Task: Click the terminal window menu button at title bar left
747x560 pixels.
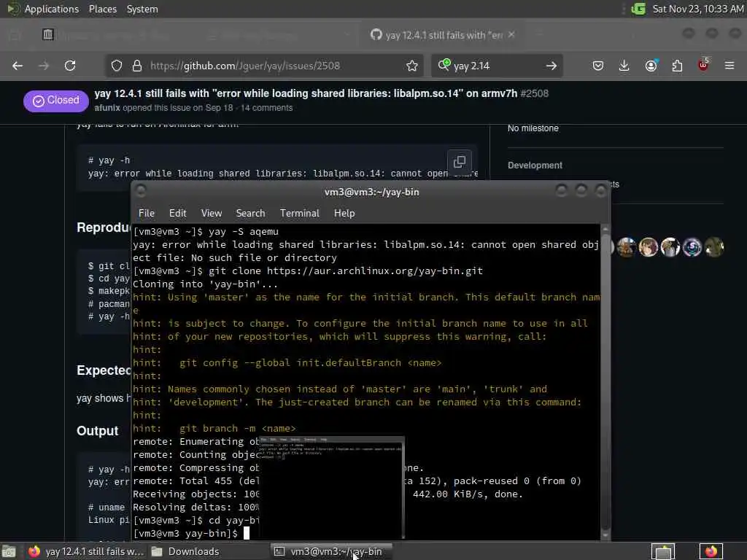Action: 141,192
